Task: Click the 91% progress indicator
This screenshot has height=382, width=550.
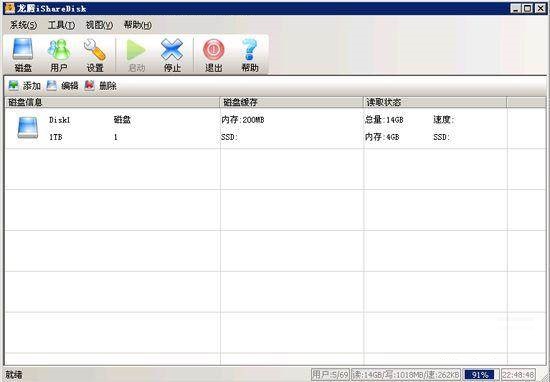Action: (480, 375)
